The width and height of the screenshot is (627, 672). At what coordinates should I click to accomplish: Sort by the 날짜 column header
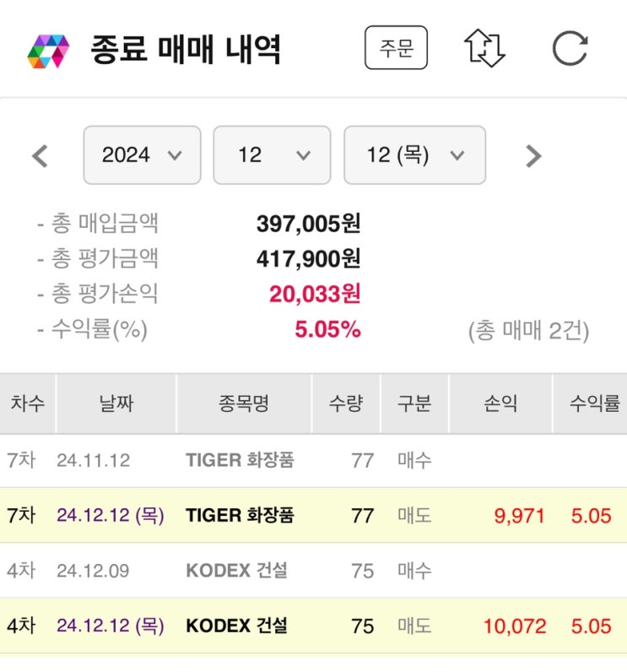click(x=116, y=404)
